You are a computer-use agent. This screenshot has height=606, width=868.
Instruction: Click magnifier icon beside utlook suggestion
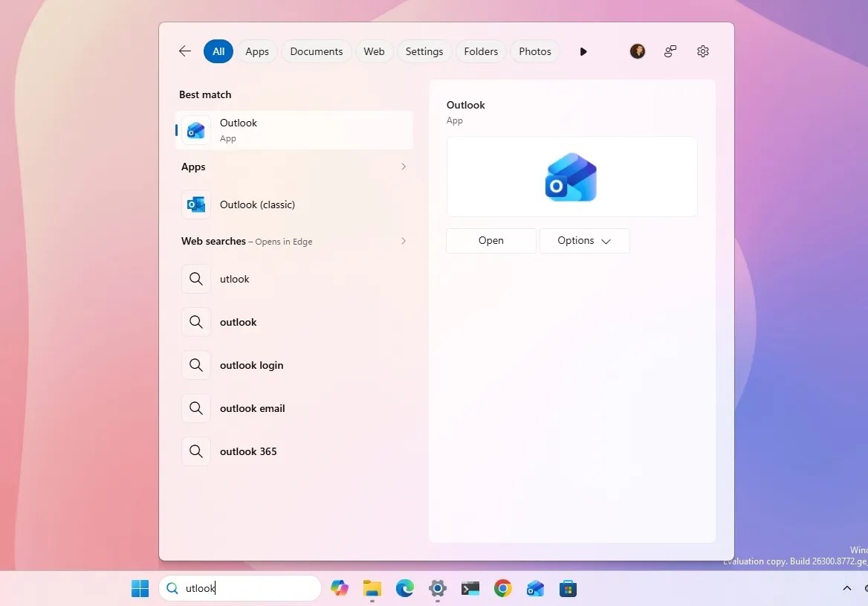click(196, 279)
